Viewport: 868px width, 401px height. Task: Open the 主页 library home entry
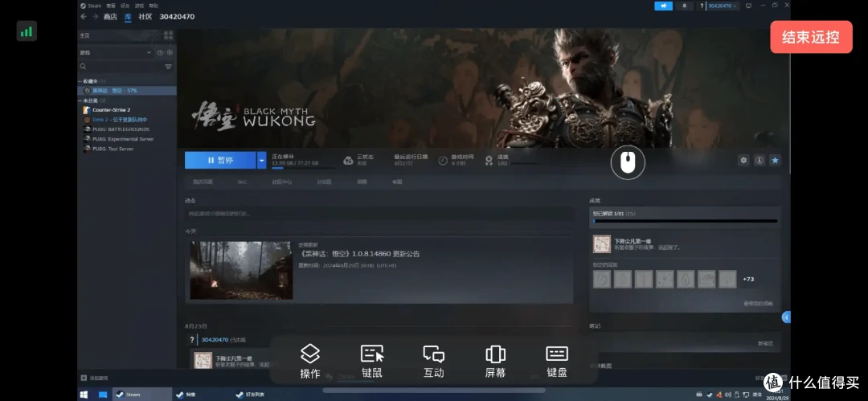[84, 35]
